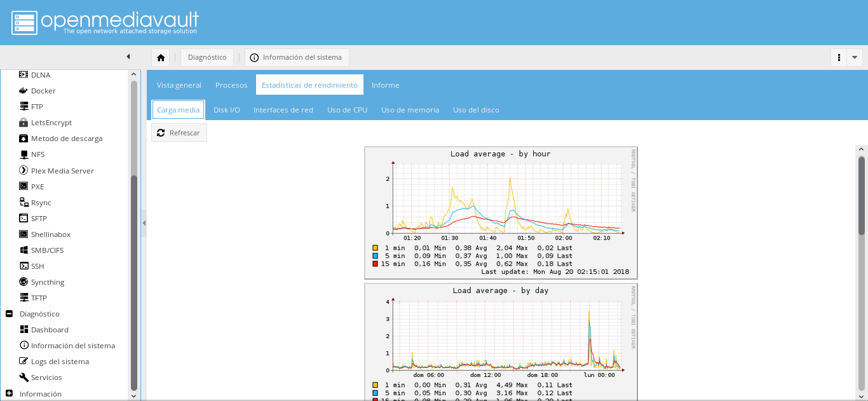Click yellow 1 min swatch in hourly legend

tap(376, 247)
